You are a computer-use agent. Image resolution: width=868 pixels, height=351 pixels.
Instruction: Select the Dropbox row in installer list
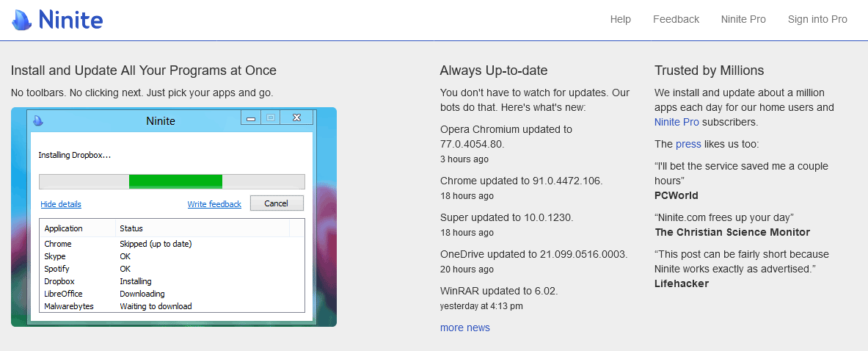click(x=59, y=281)
